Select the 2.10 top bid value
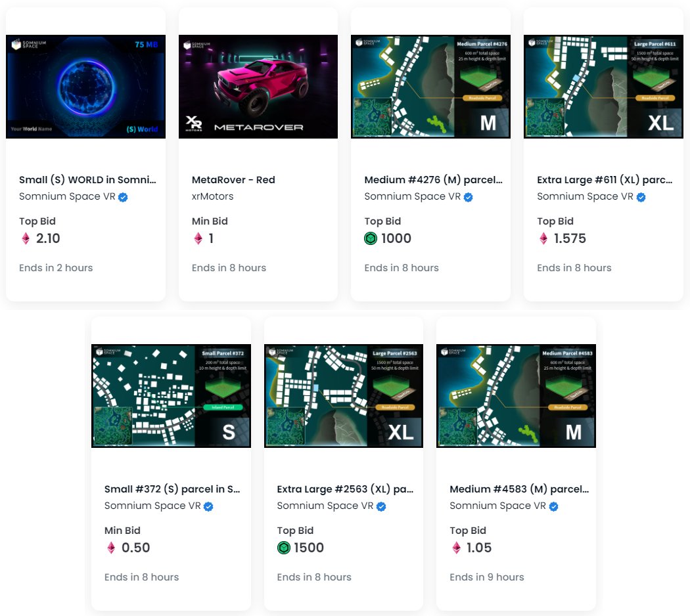The height and width of the screenshot is (616, 690). coord(48,238)
